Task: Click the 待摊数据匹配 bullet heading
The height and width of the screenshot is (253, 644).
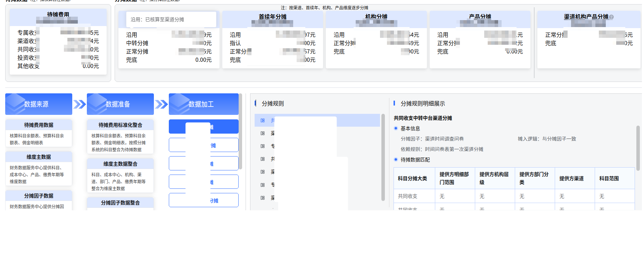Action: coord(415,160)
